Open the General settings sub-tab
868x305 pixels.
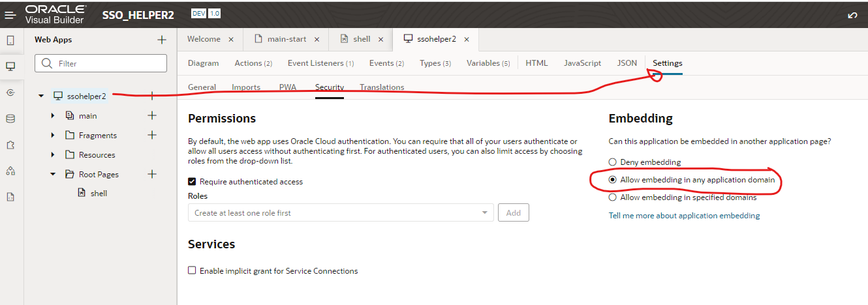click(x=202, y=87)
